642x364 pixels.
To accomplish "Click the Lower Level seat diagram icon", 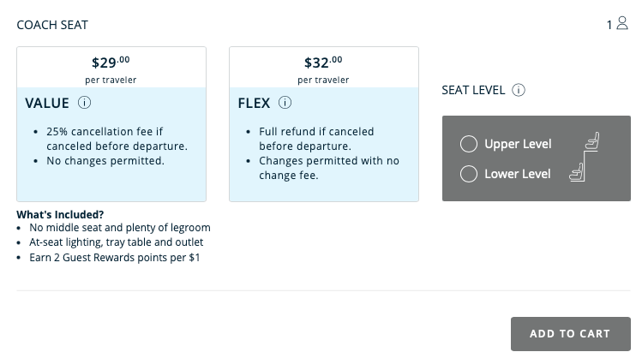I will (577, 173).
